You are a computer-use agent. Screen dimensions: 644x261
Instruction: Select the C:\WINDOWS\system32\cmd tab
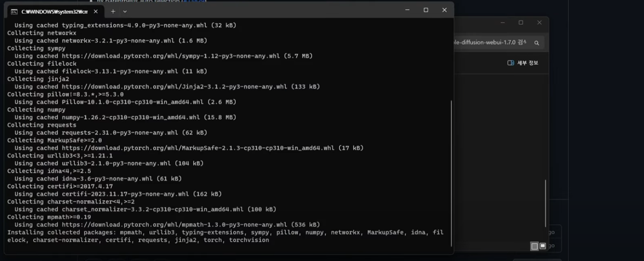point(55,12)
